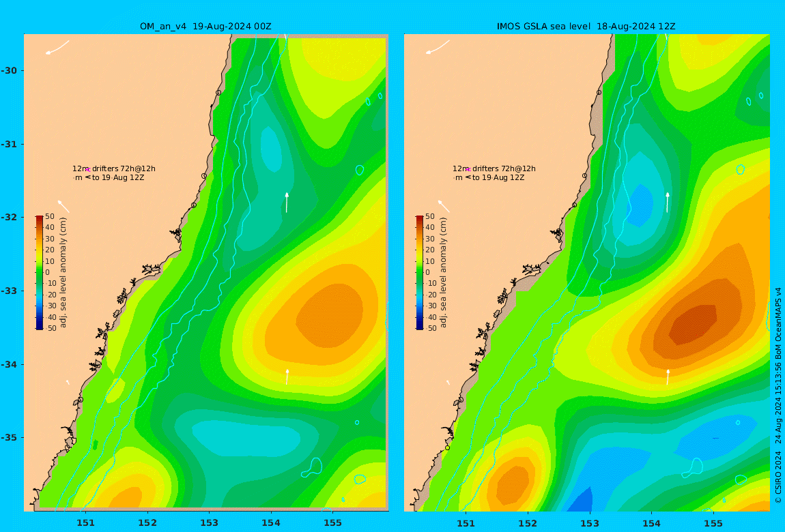785x532 pixels.
Task: Click the '153' longitude label under left map
Action: click(210, 522)
